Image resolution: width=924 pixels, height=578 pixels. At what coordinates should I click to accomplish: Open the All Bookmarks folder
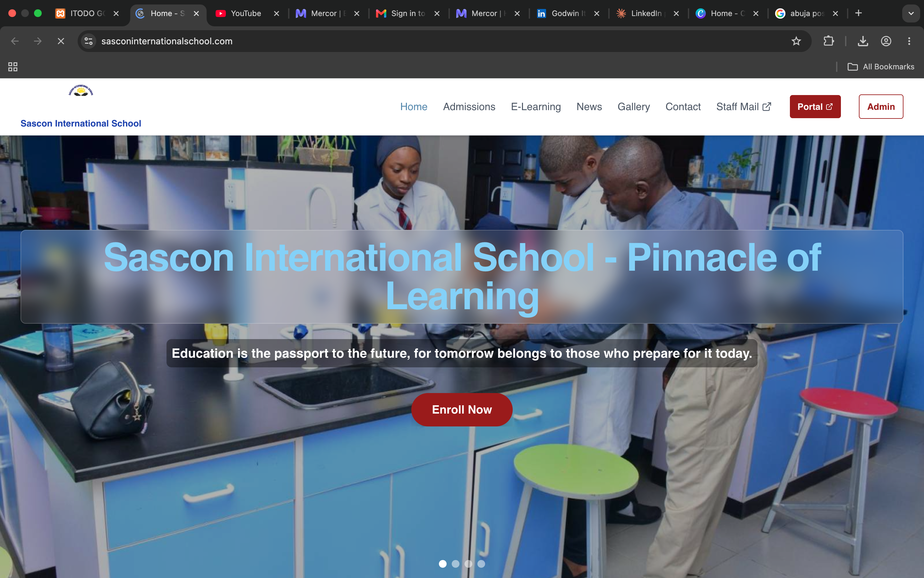point(881,66)
